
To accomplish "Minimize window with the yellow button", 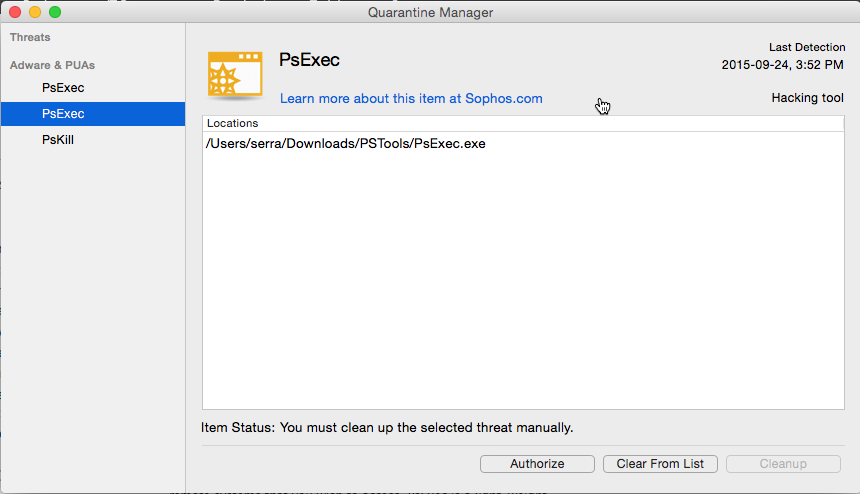I will [35, 12].
